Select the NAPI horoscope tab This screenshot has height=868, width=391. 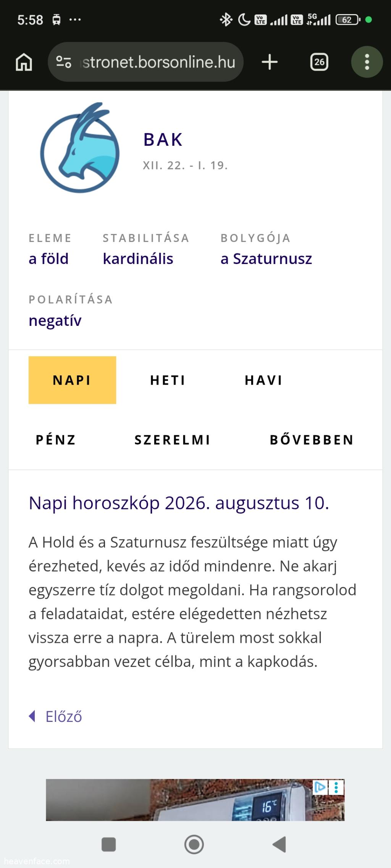point(72,380)
